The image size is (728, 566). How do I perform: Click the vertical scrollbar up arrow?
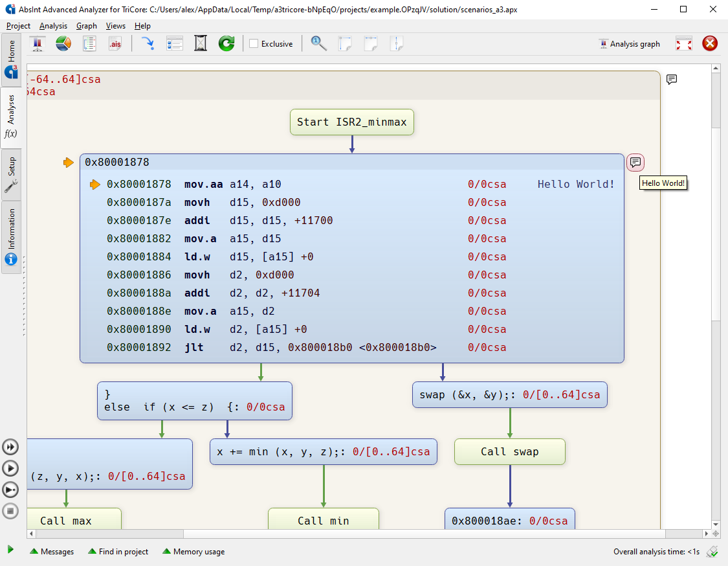716,68
